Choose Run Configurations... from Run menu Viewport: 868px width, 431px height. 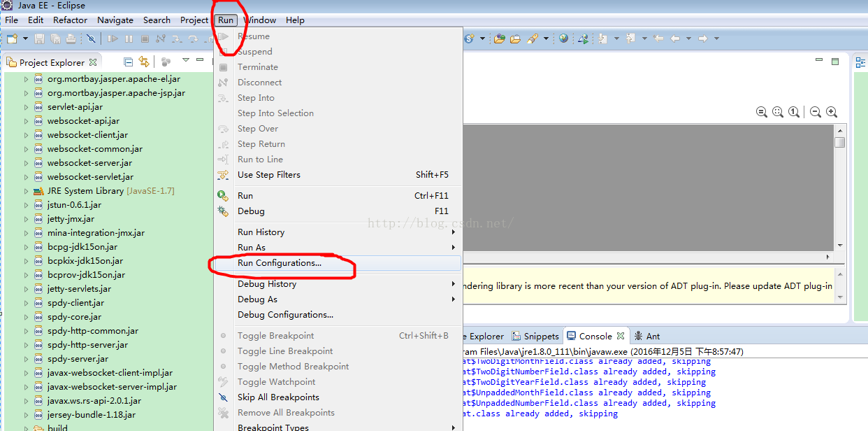coord(338,263)
